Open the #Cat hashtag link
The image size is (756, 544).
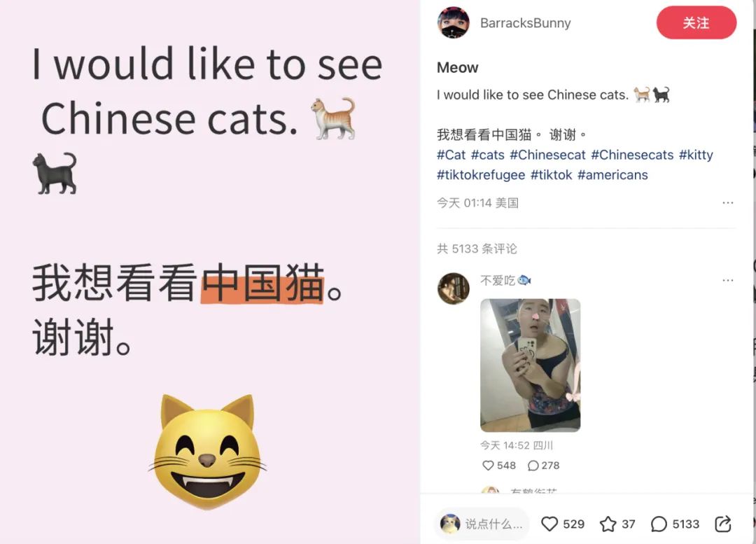coord(451,155)
